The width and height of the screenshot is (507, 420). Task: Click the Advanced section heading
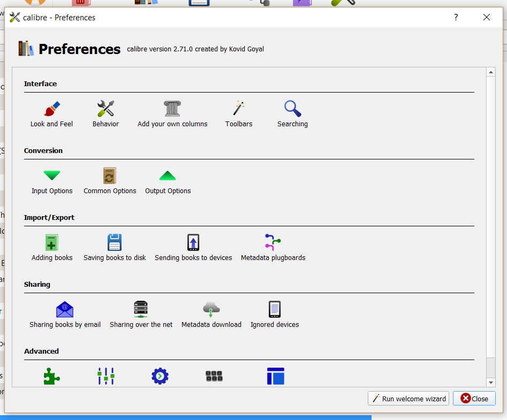(x=41, y=351)
